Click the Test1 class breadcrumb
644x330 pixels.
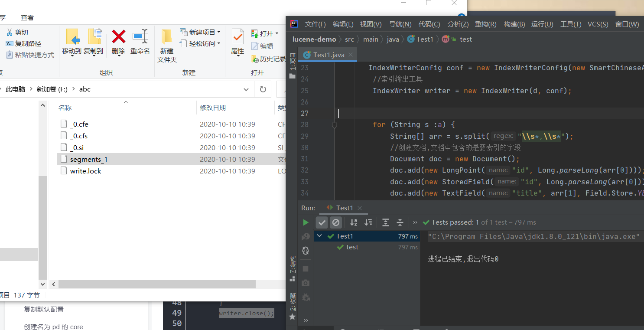[x=420, y=39]
